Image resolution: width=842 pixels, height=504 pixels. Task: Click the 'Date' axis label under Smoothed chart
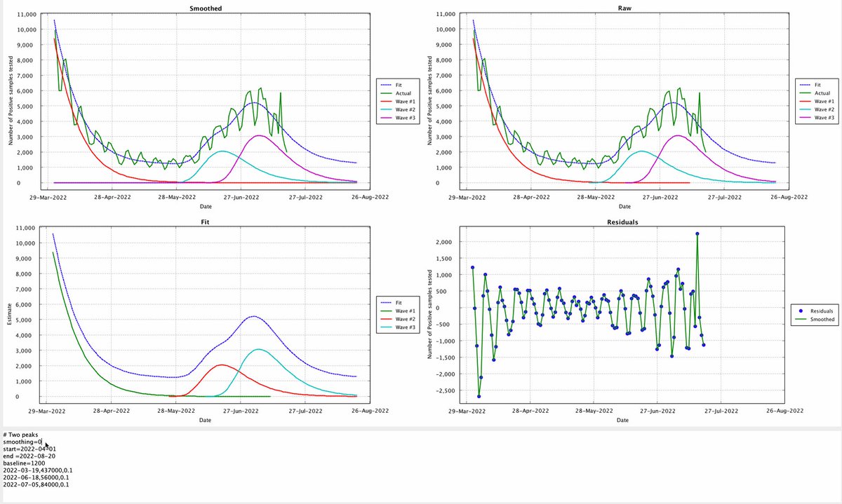[205, 207]
